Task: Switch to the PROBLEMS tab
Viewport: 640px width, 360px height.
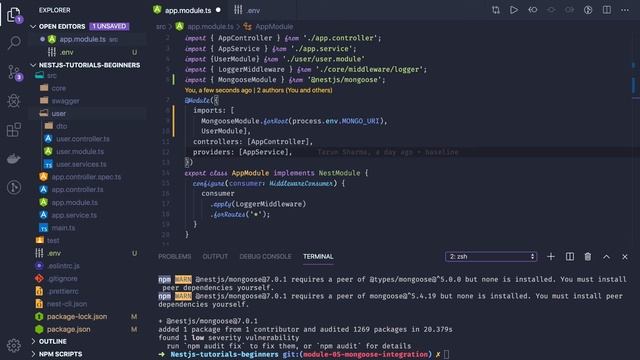Action: pyautogui.click(x=174, y=257)
